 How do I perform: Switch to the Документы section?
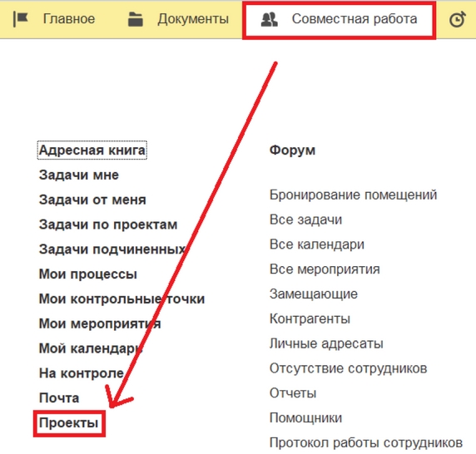click(193, 19)
